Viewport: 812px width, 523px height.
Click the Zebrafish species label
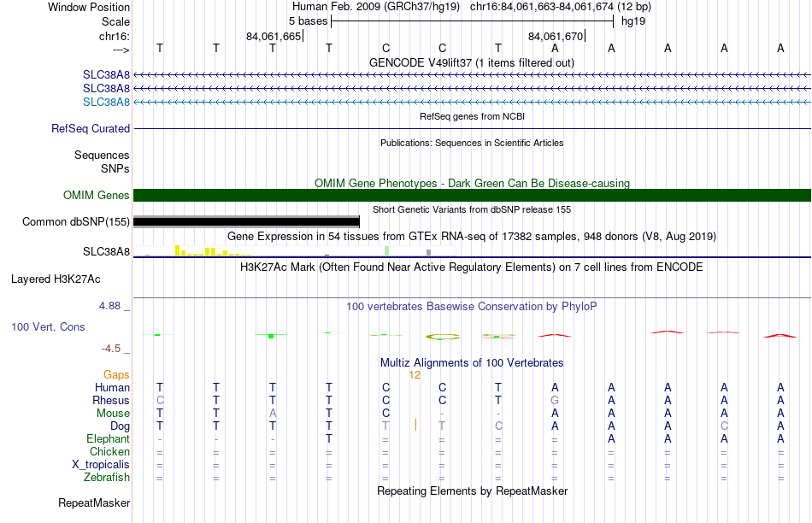107,477
